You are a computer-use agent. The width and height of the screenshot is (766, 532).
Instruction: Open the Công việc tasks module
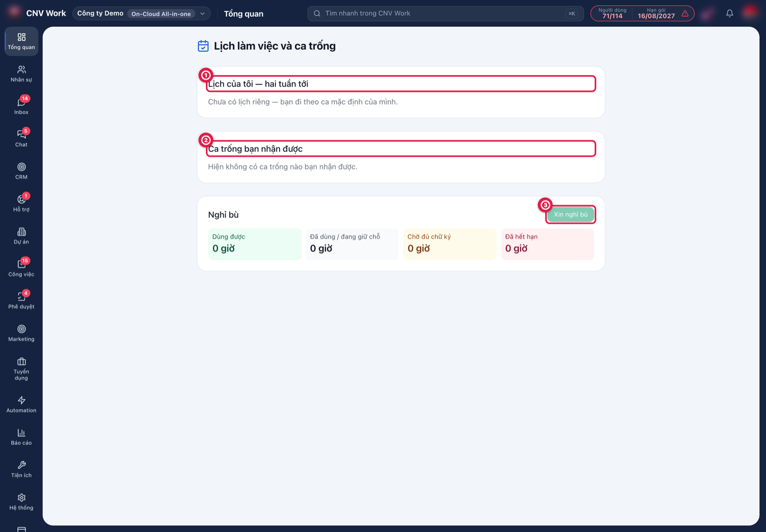click(22, 268)
